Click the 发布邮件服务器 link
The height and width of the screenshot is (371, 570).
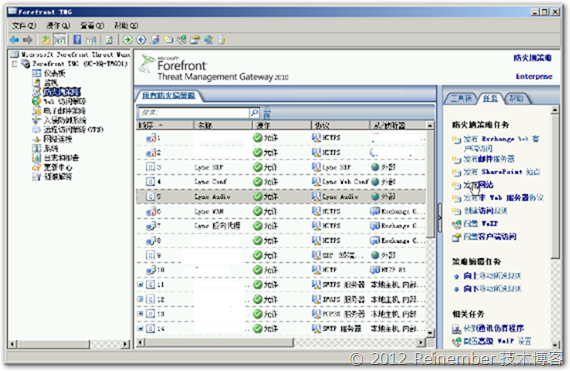(489, 159)
